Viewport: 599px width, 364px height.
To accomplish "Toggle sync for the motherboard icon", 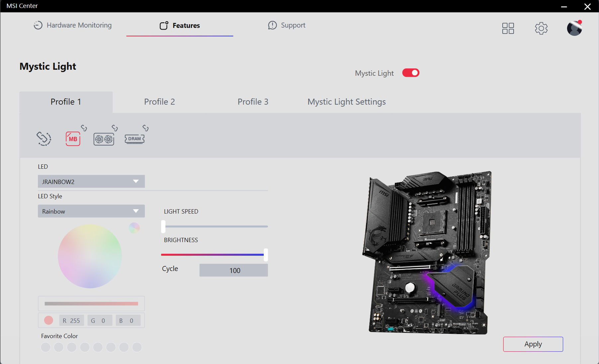I will click(83, 128).
